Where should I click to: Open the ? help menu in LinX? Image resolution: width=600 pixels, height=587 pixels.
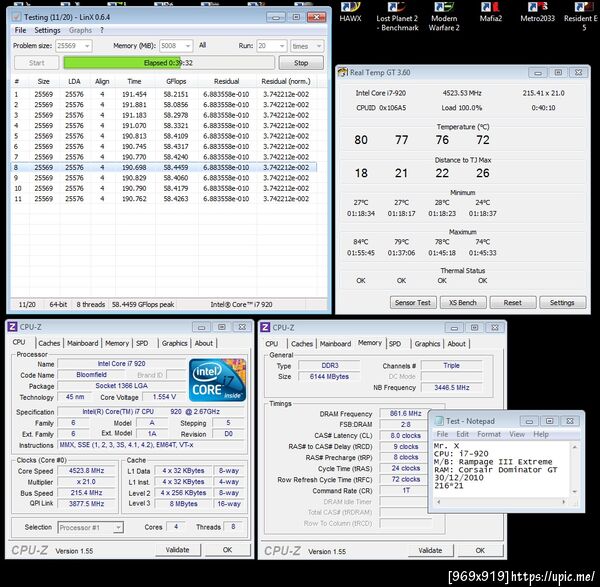tap(102, 30)
